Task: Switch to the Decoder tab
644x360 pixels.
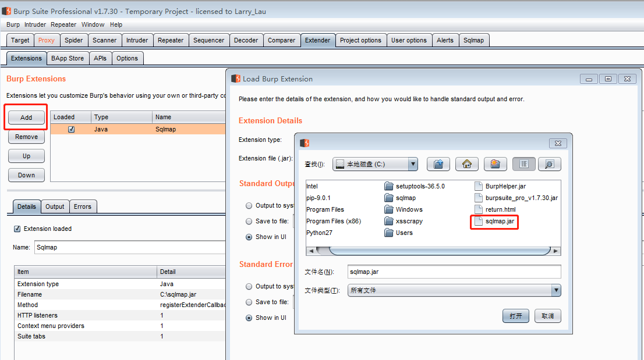Action: pyautogui.click(x=246, y=40)
